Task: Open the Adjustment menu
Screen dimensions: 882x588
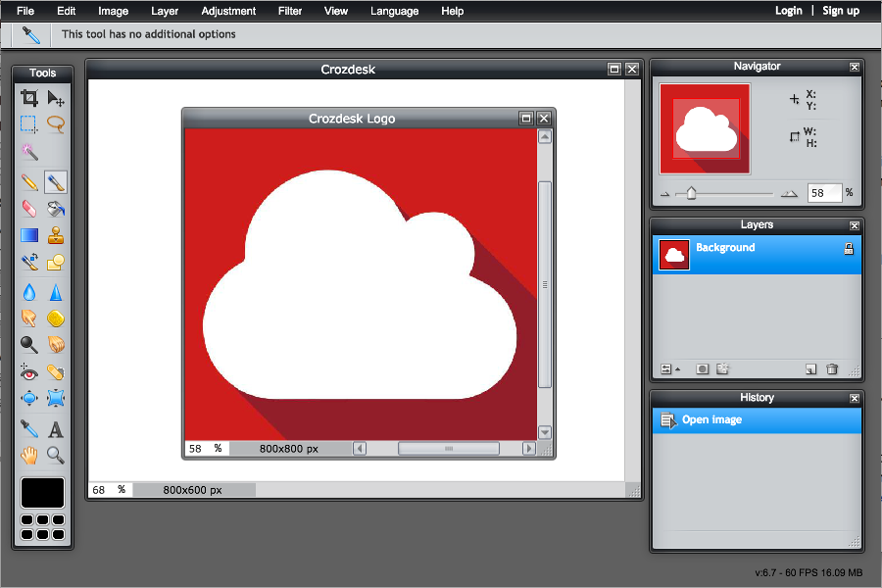Action: (x=228, y=11)
